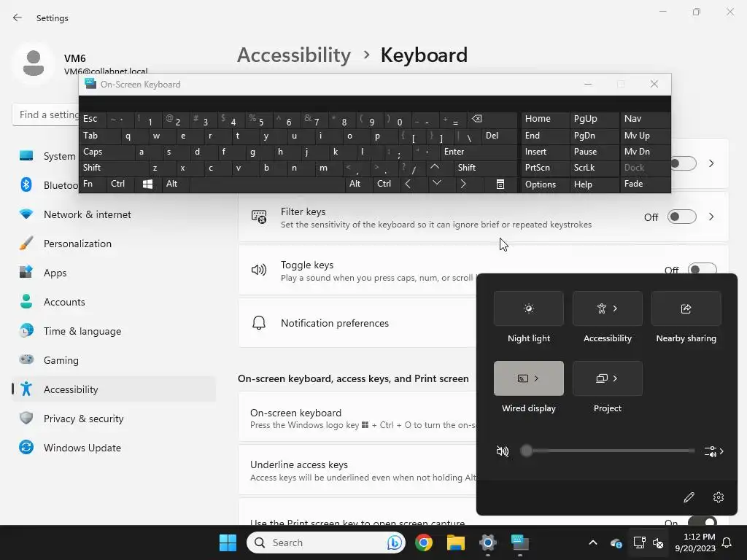Click the Tab key on On-Screen Keyboard
Viewport: 747px width, 560px height.
click(99, 136)
